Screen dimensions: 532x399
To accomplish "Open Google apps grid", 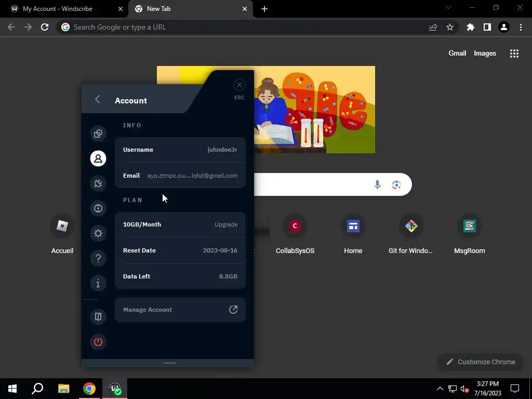I will tap(514, 54).
